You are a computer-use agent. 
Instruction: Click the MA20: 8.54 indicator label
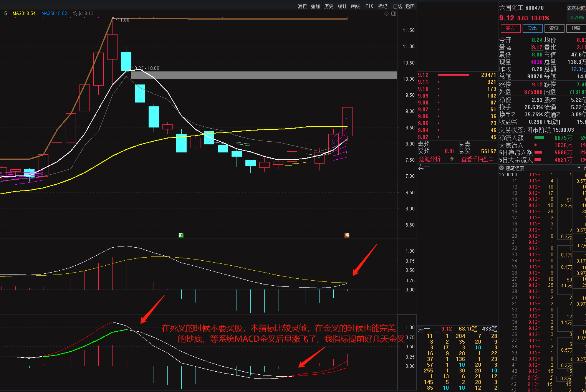[24, 13]
